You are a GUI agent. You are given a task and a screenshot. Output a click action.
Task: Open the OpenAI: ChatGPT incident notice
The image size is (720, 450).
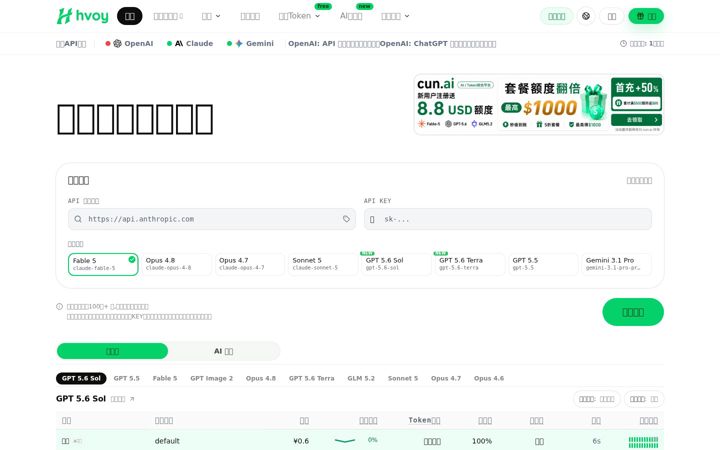pyautogui.click(x=438, y=44)
